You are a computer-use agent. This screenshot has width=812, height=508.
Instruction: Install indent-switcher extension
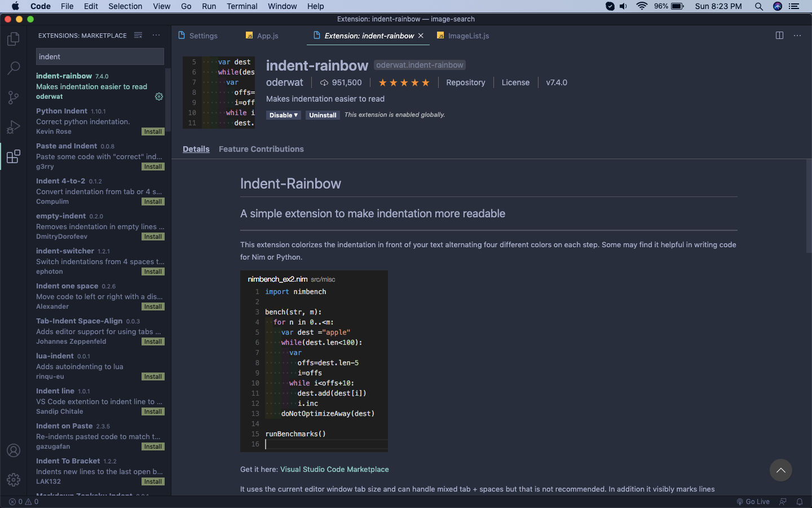point(153,271)
